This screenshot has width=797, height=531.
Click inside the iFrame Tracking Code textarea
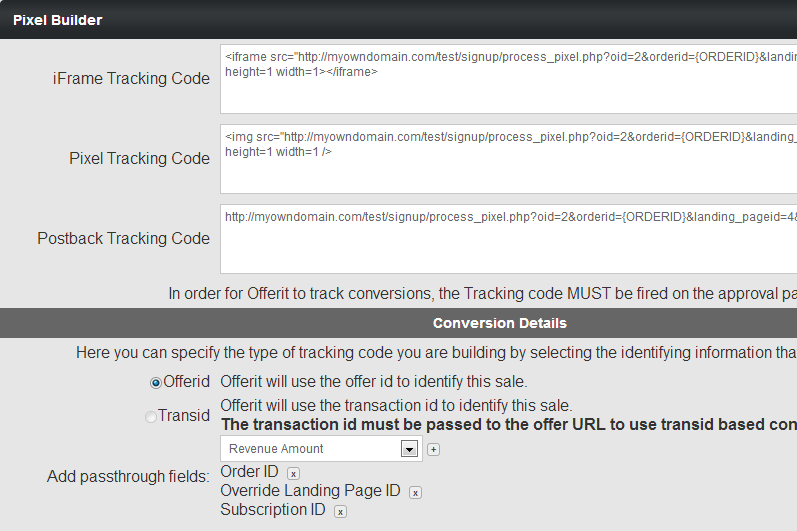click(508, 79)
